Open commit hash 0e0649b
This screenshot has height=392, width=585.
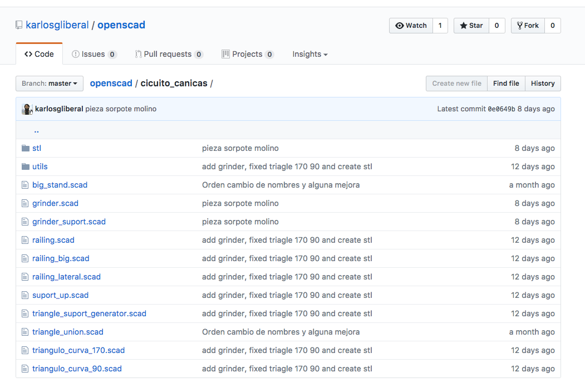[x=502, y=109]
